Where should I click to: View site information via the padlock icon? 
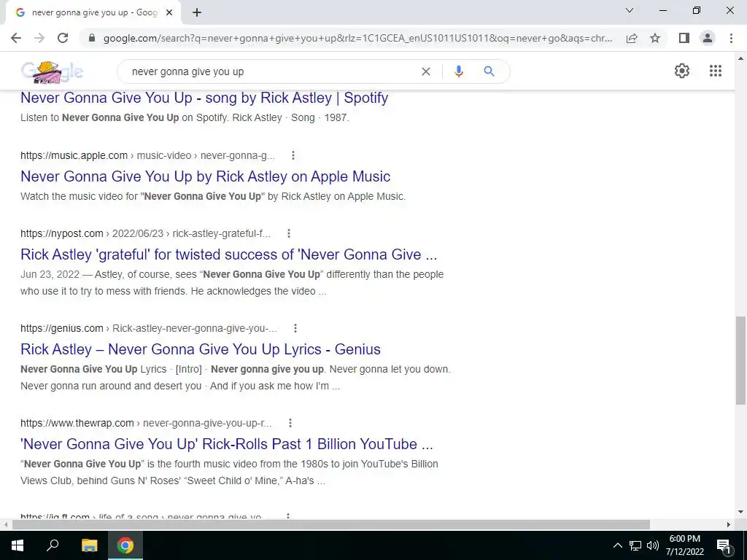(92, 38)
